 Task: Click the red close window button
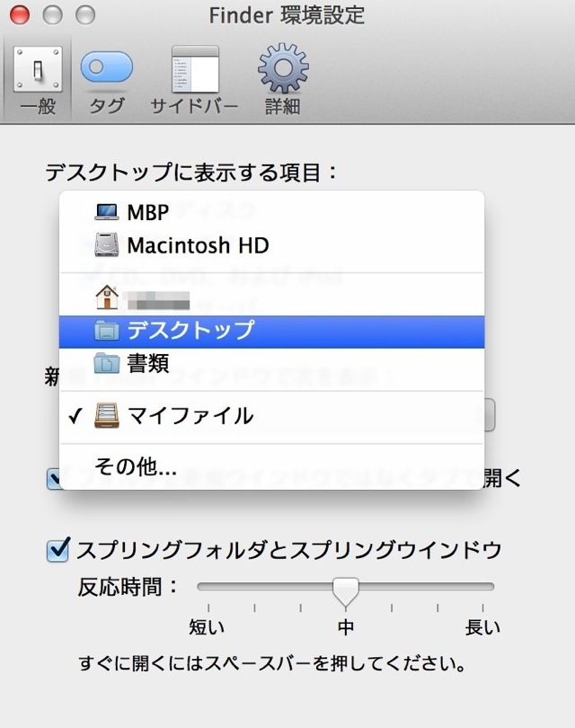(20, 15)
